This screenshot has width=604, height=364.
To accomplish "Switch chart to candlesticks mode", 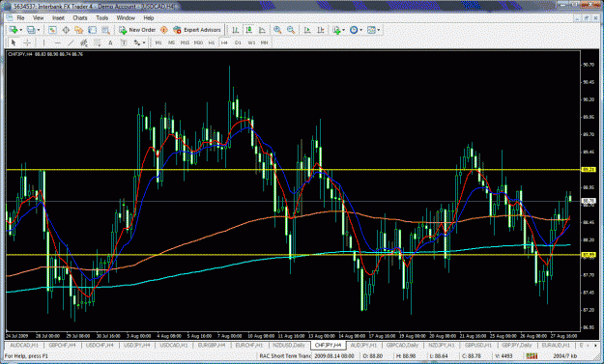I will (248, 30).
